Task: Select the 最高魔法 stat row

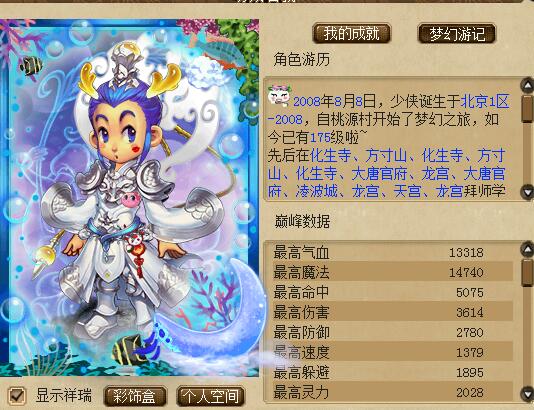Action: point(389,272)
